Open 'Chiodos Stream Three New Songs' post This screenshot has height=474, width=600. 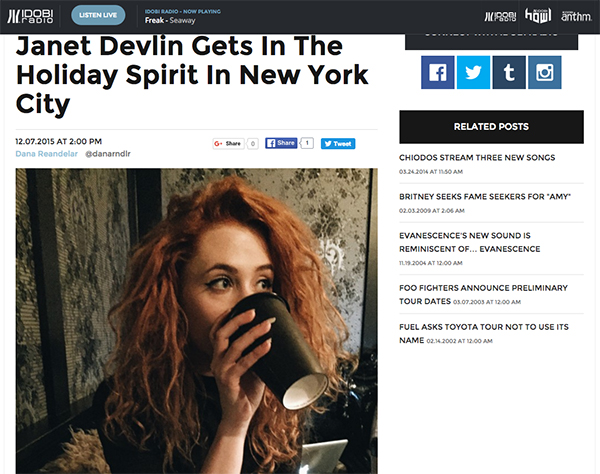pos(477,158)
